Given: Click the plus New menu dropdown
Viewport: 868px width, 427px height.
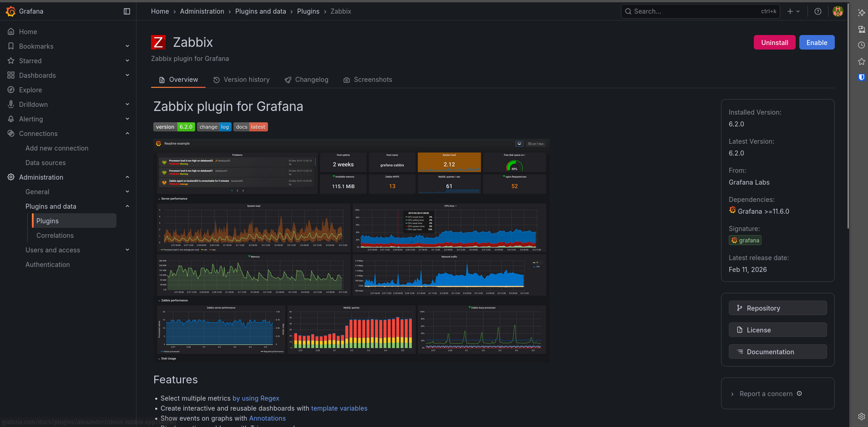Looking at the screenshot, I should 793,11.
